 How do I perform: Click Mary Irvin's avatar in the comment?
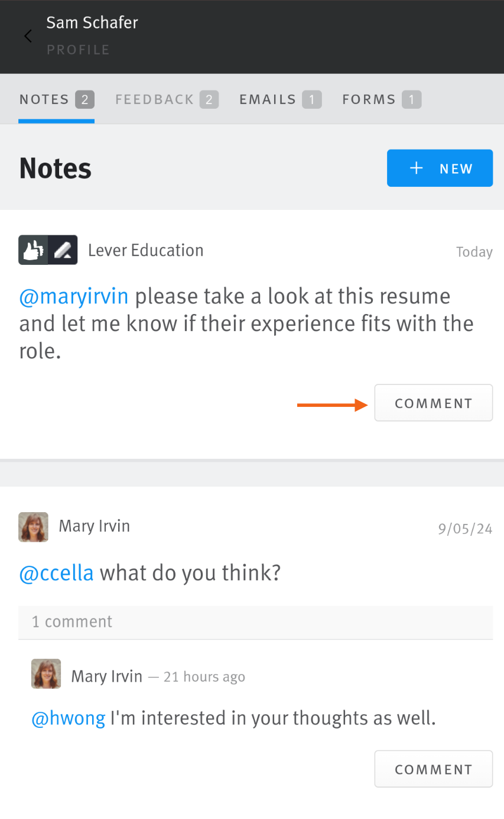46,674
